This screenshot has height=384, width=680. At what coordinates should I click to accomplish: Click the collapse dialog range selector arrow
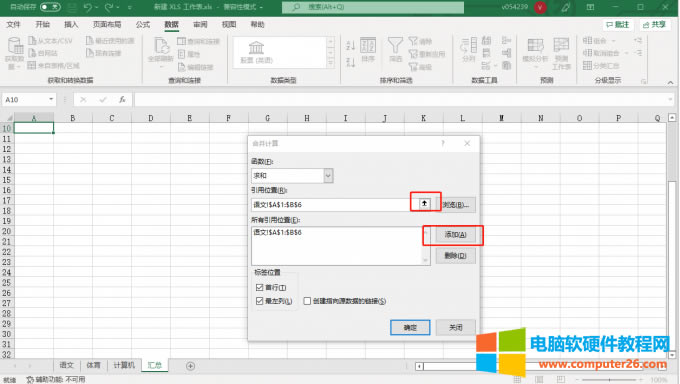(x=425, y=203)
